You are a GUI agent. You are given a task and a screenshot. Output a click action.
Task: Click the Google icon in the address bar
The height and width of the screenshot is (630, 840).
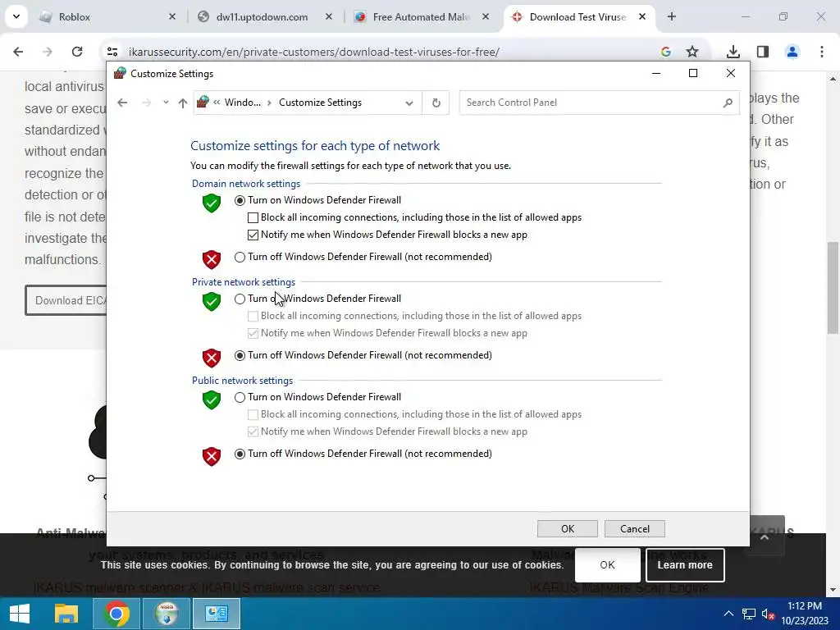666,52
